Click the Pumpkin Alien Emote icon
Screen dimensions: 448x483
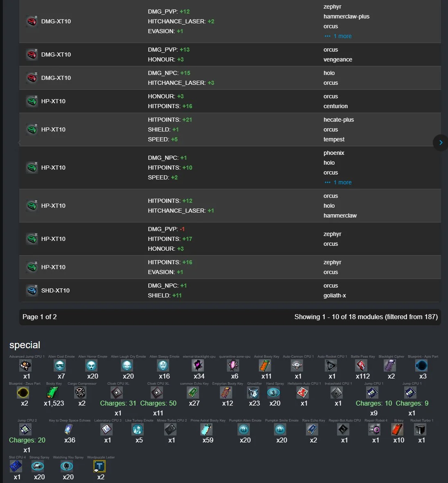coord(244,429)
